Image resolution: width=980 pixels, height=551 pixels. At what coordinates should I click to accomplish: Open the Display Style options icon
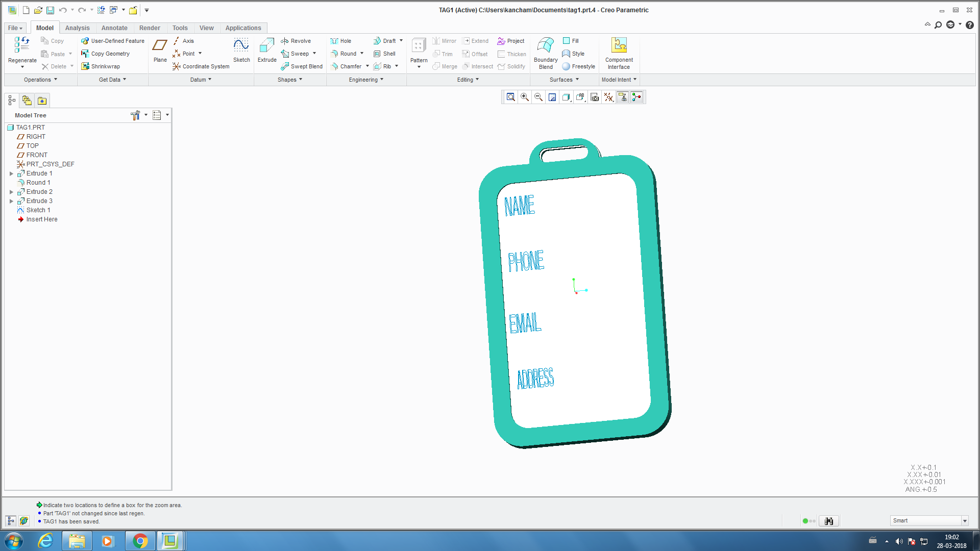pos(566,97)
